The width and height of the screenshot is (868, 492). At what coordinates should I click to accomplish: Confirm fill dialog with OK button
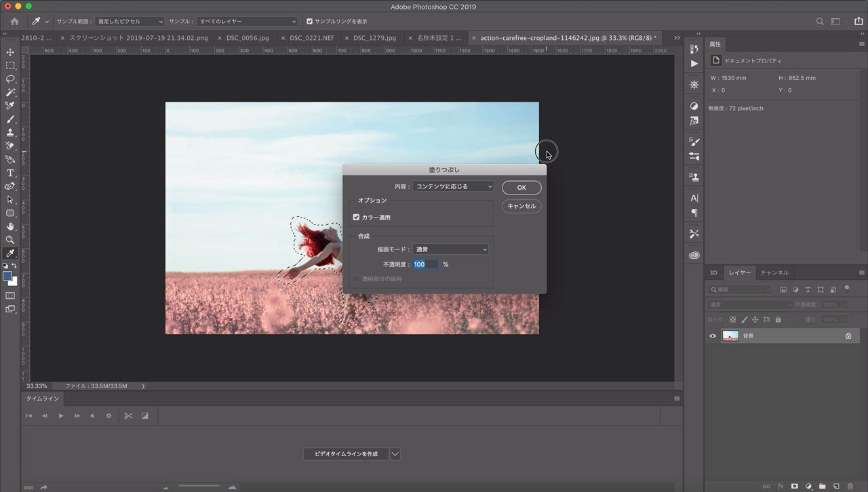tap(521, 187)
